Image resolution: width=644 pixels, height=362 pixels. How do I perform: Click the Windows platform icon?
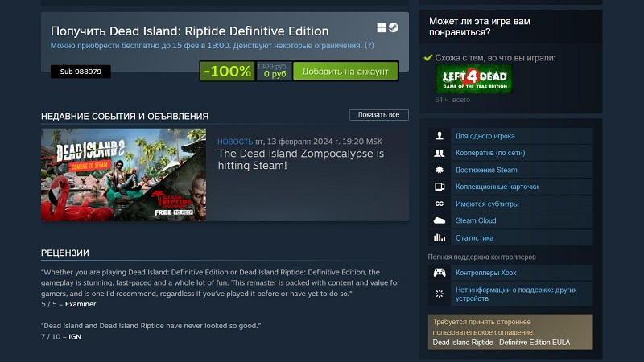[x=382, y=27]
